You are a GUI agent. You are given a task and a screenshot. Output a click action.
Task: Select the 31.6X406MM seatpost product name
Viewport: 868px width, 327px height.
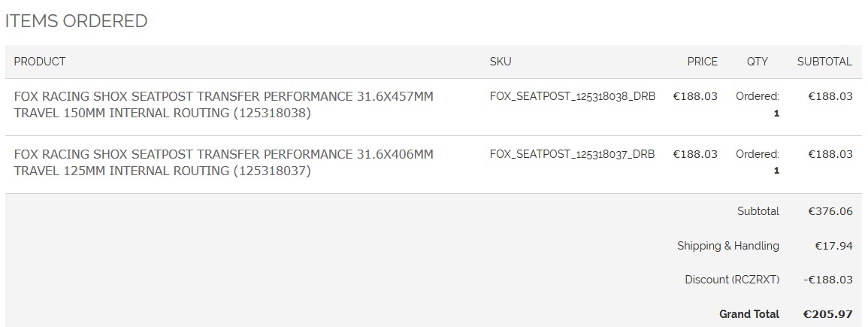click(x=223, y=162)
